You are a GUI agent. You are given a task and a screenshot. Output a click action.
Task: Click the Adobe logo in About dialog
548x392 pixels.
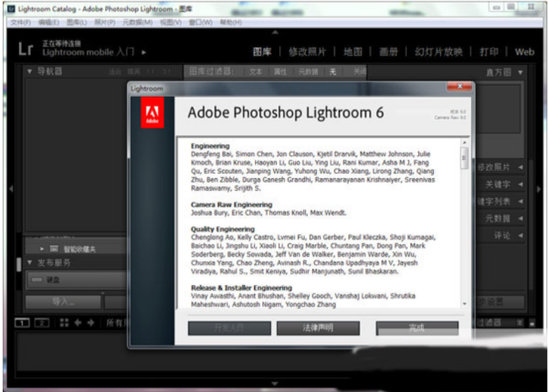pyautogui.click(x=153, y=116)
